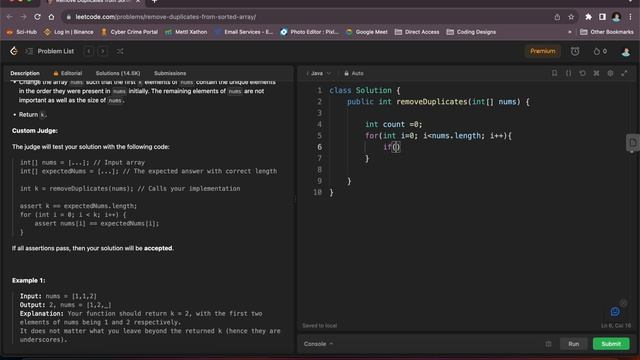Screen dimensions: 640x360
Task: Expand the Console panel
Action: [x=318, y=344]
